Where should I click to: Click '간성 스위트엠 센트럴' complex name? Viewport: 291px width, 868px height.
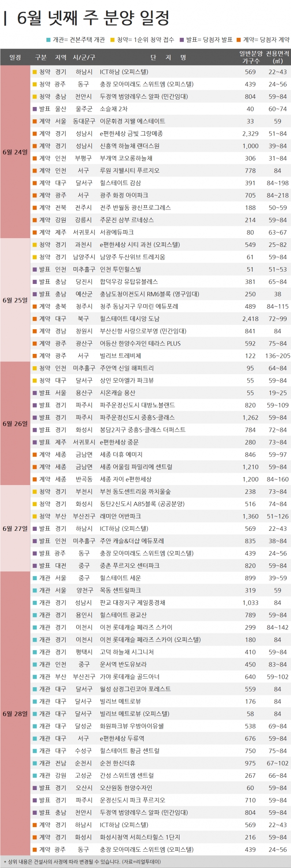[127, 776]
